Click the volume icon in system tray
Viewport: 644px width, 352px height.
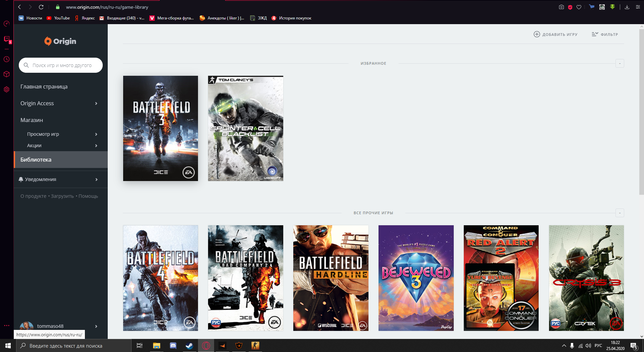pyautogui.click(x=588, y=346)
